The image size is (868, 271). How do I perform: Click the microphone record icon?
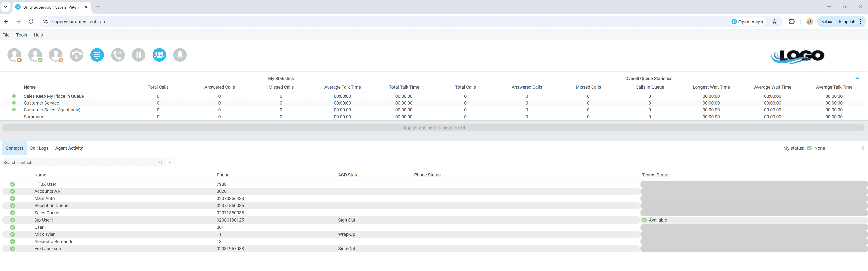pos(180,55)
